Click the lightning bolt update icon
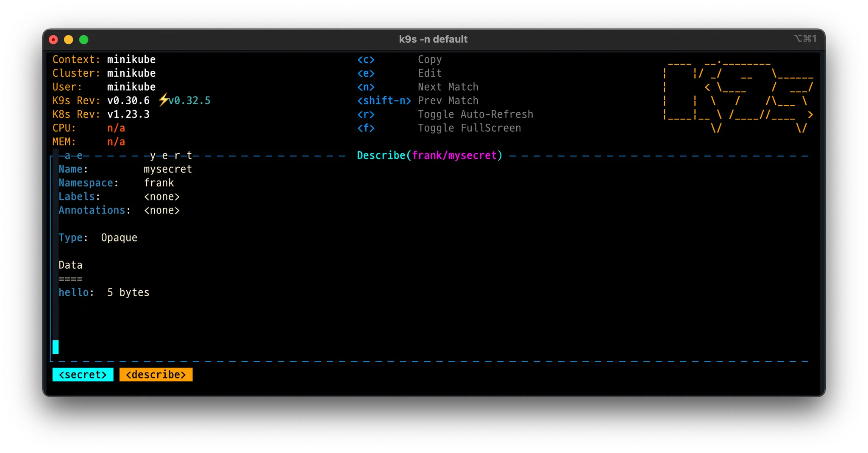The image size is (868, 453). click(x=163, y=100)
